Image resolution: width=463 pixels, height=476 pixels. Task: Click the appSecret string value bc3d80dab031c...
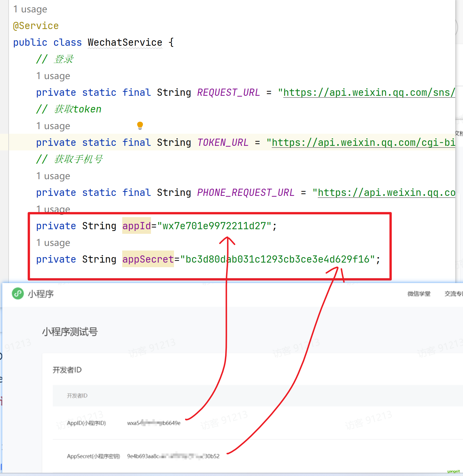278,259
